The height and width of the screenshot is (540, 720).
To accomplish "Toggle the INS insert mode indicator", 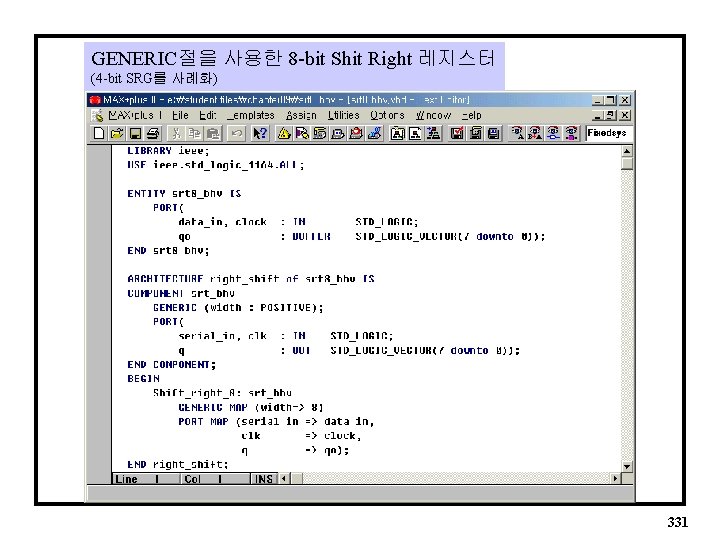I will tap(264, 479).
